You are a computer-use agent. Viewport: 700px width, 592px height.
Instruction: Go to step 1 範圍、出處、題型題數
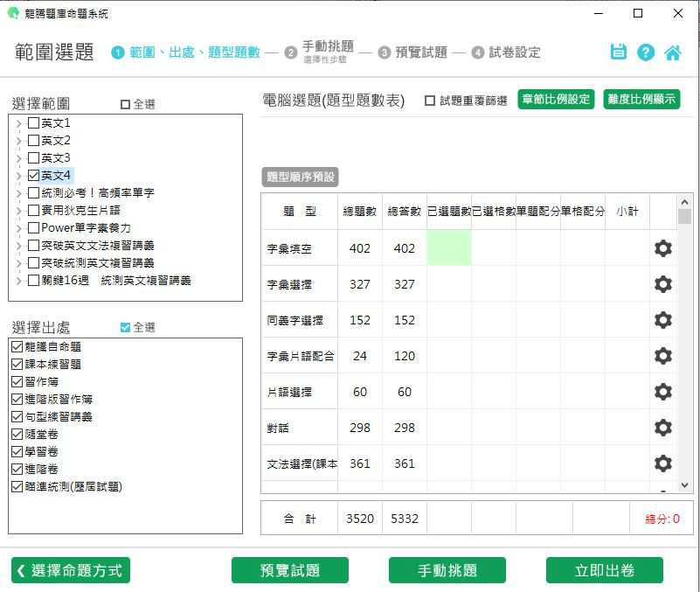186,52
